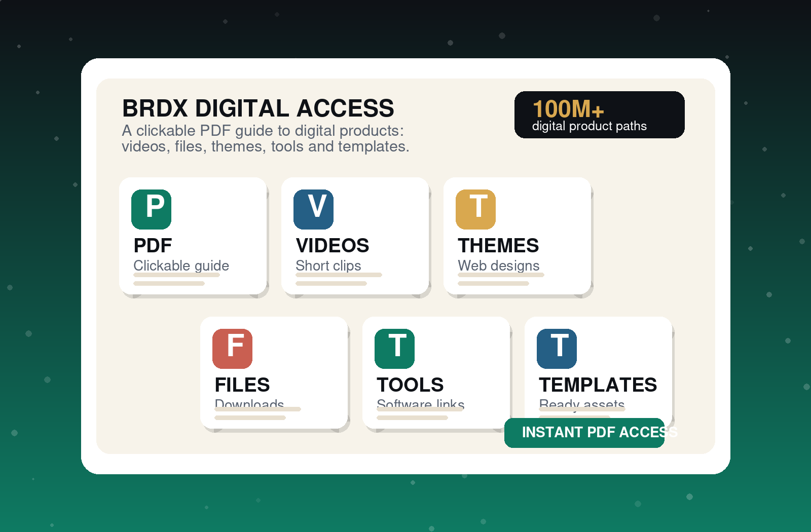
Task: Click the green T icon for Tools
Action: [x=394, y=349]
